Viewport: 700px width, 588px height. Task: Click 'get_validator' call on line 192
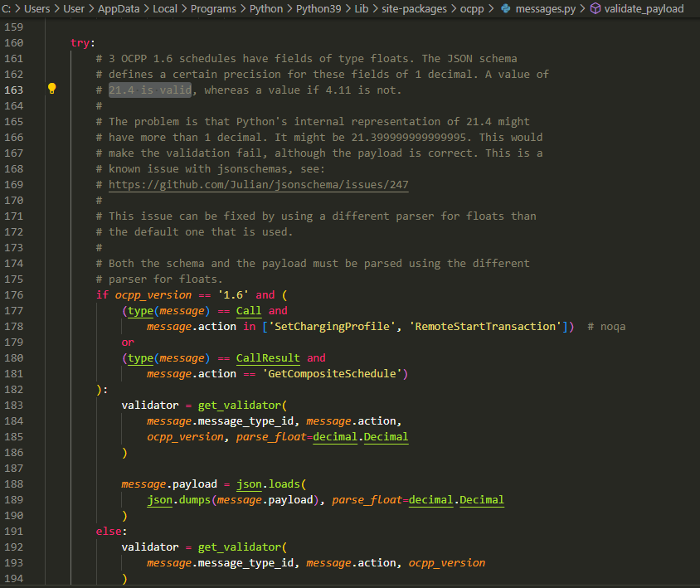point(240,547)
